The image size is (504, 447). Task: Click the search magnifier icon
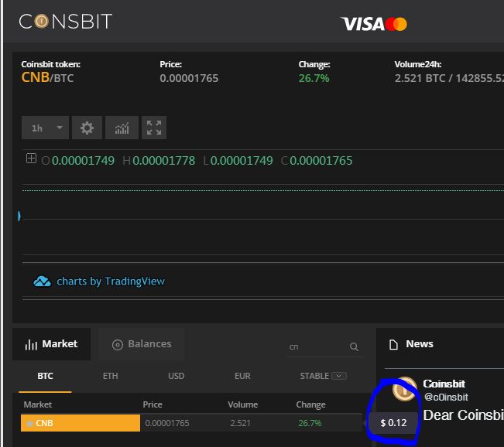[354, 346]
